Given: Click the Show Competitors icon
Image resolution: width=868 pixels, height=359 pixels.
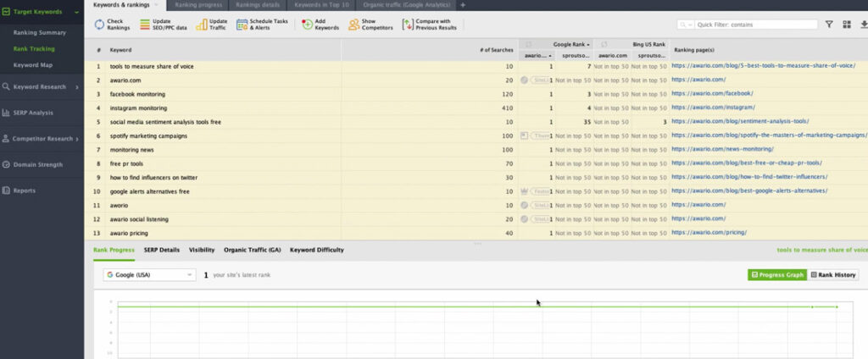Looking at the screenshot, I should 353,25.
